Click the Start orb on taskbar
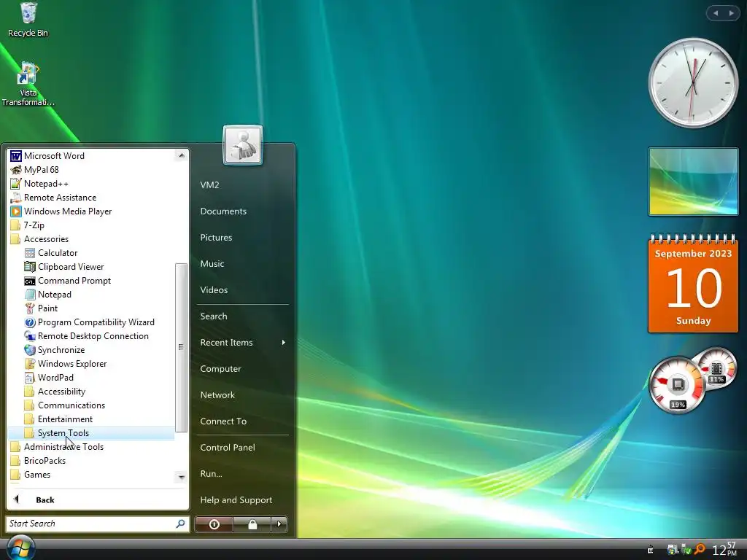 point(20,548)
